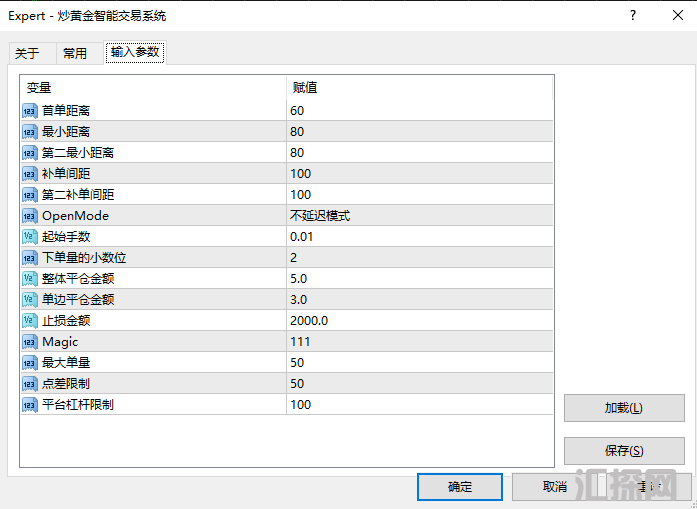Image resolution: width=697 pixels, height=509 pixels.
Task: Click the integer icon beside 最大单量
Action: [30, 363]
